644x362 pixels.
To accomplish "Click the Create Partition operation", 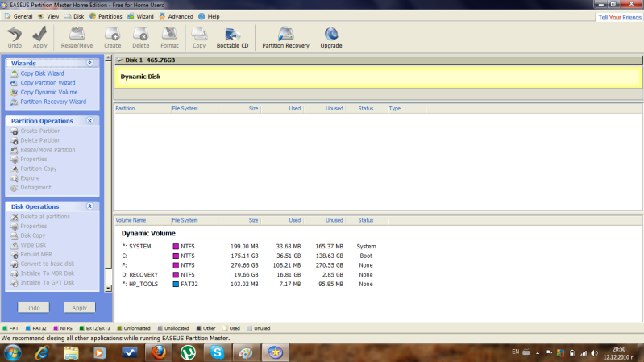I will click(40, 131).
